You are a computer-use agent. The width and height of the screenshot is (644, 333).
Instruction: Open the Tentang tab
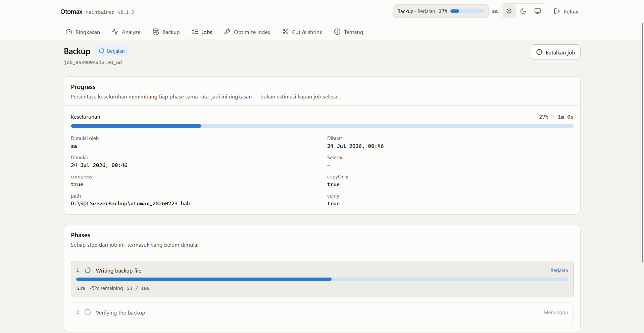click(x=349, y=32)
